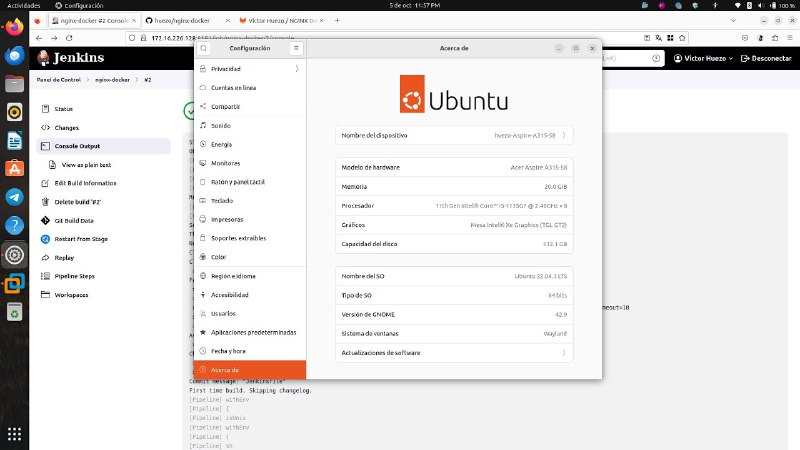The image size is (800, 450).
Task: Open Ubuntu Software from the dock
Action: [x=14, y=169]
